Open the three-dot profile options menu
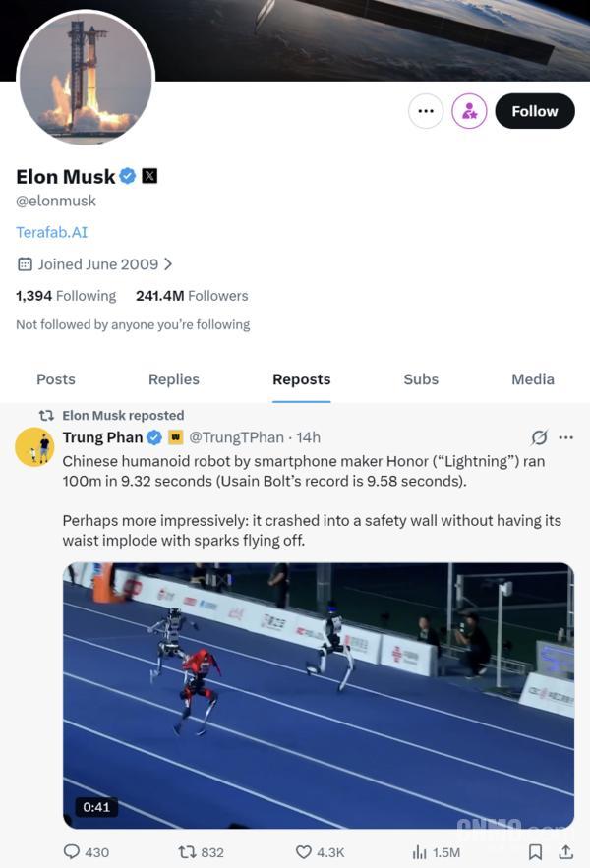 [x=426, y=111]
